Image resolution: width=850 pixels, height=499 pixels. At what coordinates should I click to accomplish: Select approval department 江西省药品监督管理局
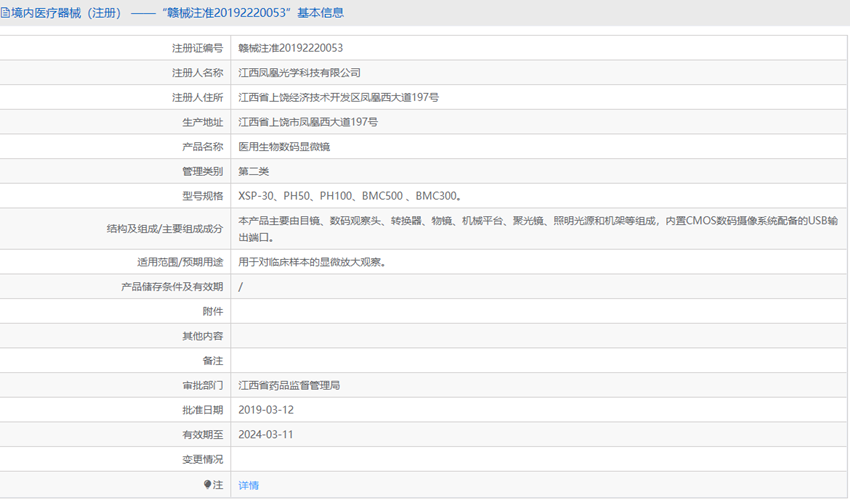click(289, 385)
